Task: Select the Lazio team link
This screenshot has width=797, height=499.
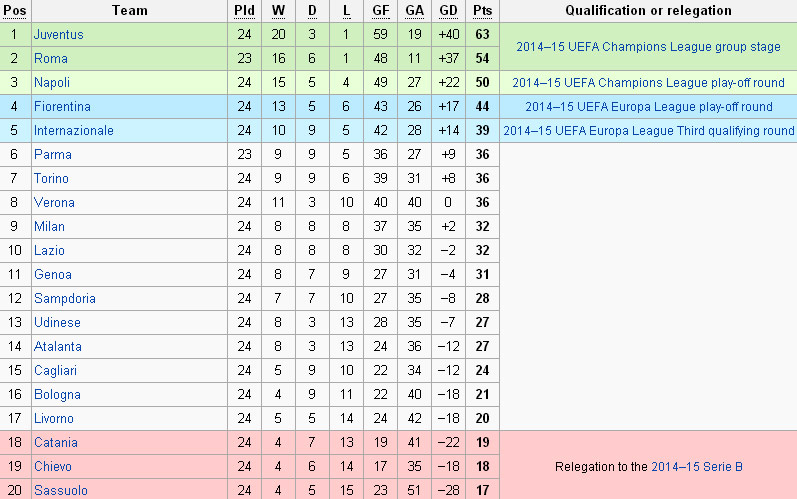Action: (x=50, y=250)
